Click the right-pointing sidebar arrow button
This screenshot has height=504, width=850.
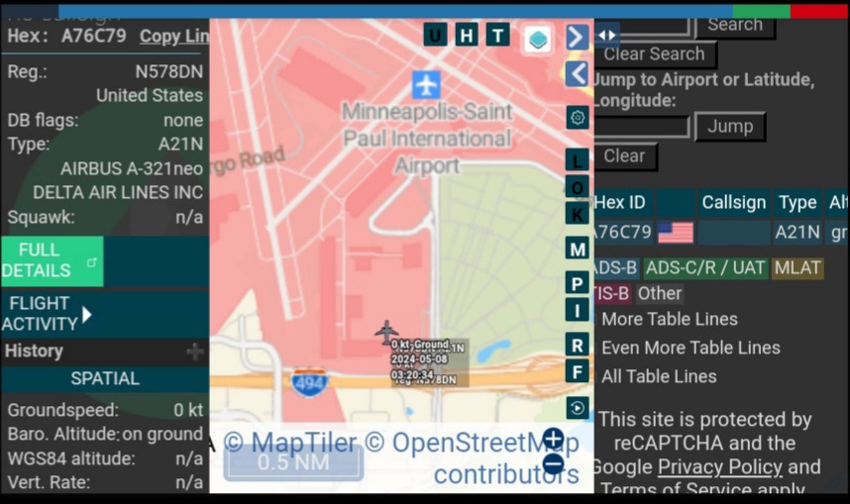click(x=578, y=37)
